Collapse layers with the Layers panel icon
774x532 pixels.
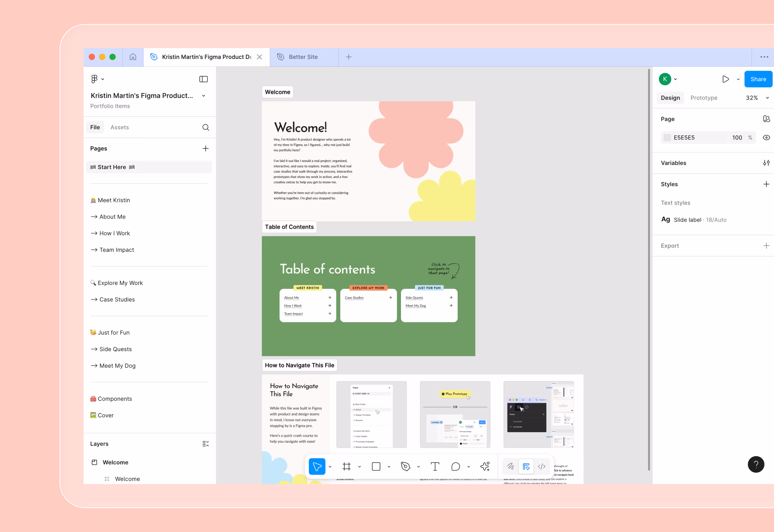[x=206, y=444]
